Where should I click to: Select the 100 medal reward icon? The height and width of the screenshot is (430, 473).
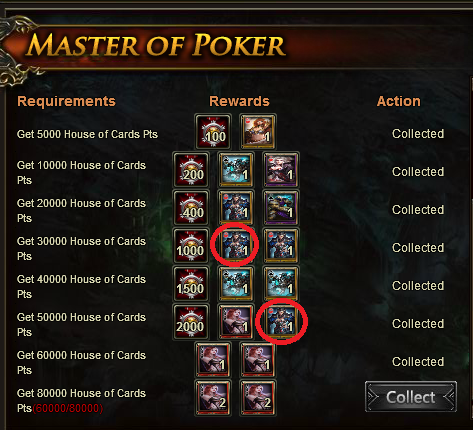click(x=213, y=131)
